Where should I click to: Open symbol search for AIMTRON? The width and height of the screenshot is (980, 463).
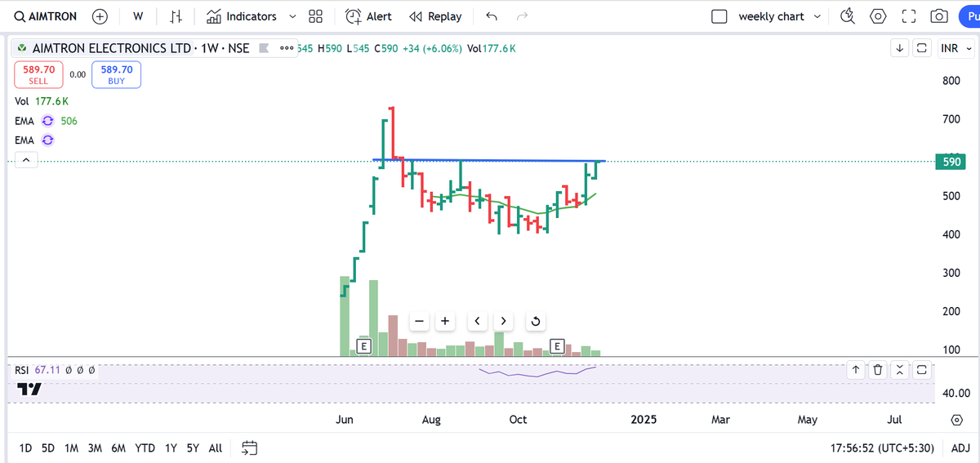(x=47, y=16)
